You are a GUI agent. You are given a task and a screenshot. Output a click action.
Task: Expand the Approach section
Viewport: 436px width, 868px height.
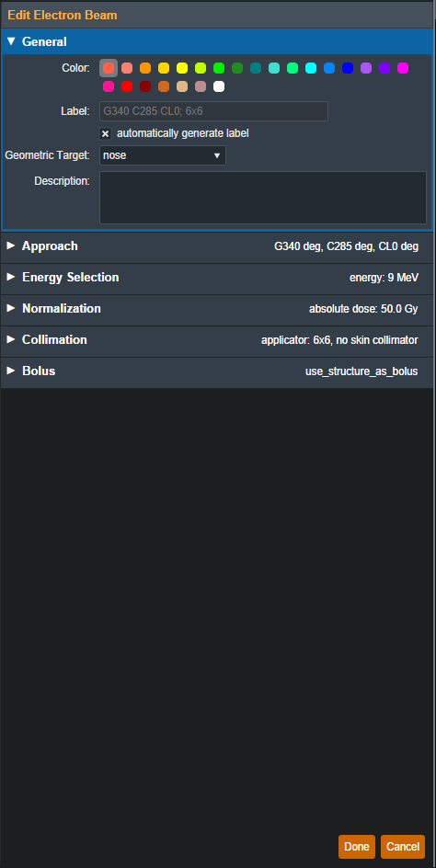point(217,246)
